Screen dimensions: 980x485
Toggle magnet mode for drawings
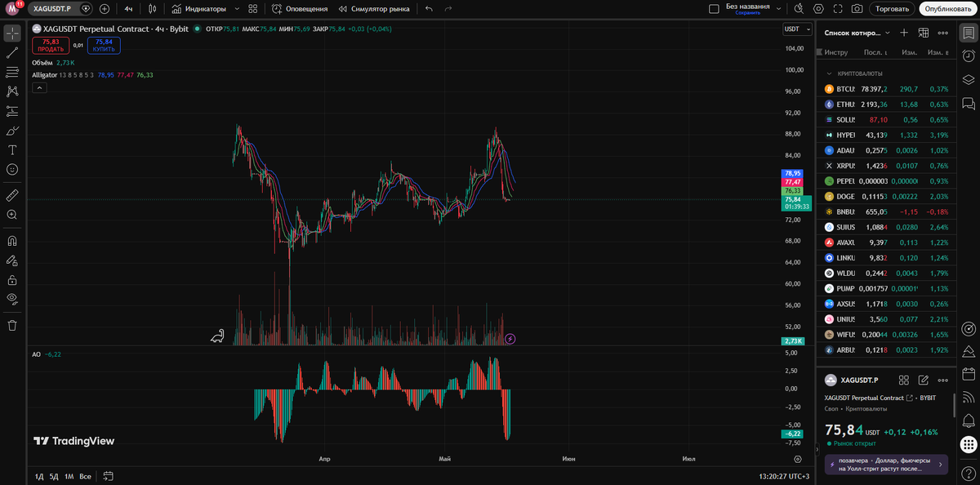click(x=12, y=241)
